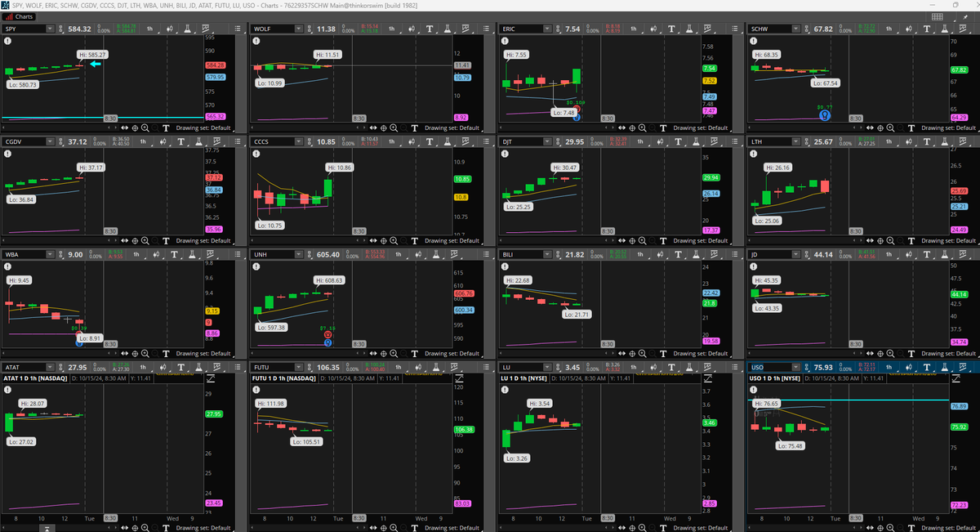Toggle symbol link icon beside UNH
980x532 pixels.
point(310,254)
